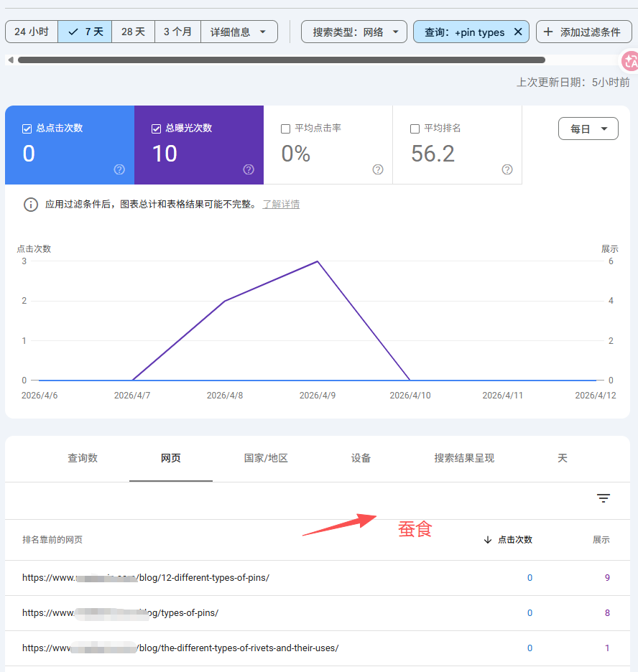
Task: Click the help icon on 总点击次数 card
Action: 119,170
